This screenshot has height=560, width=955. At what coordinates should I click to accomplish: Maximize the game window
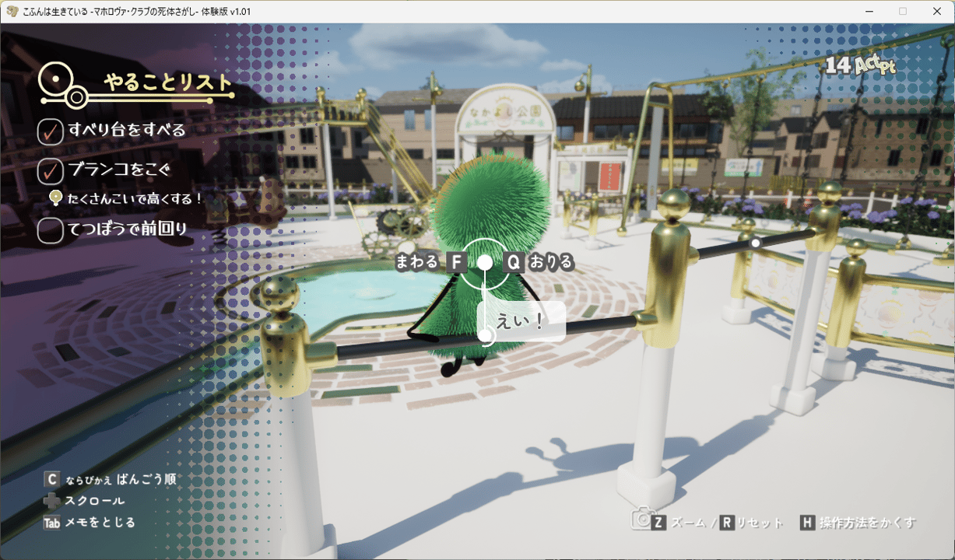pos(903,11)
